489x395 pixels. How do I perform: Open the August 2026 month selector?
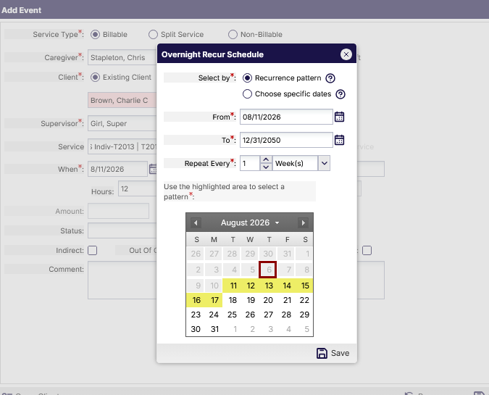coord(250,223)
